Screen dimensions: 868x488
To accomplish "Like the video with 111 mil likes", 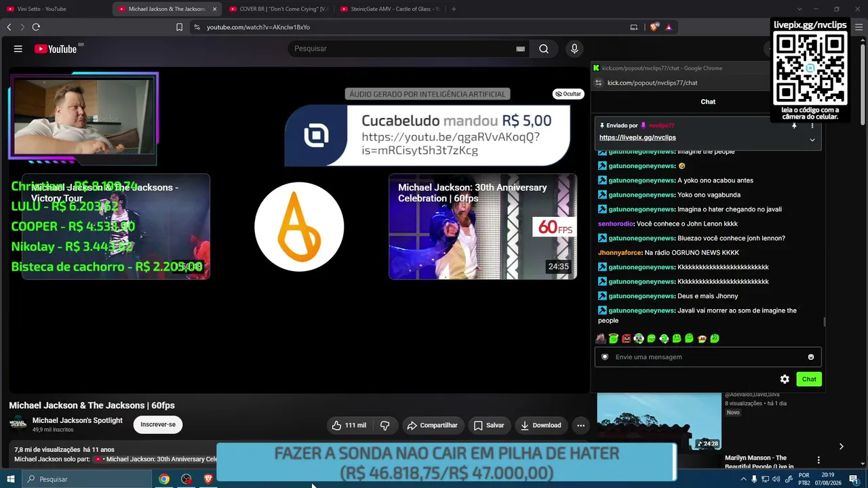I will 349,425.
